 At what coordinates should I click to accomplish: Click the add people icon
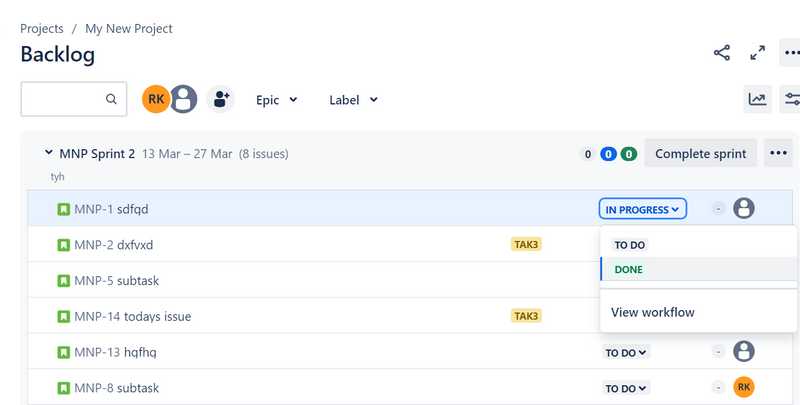[x=220, y=99]
